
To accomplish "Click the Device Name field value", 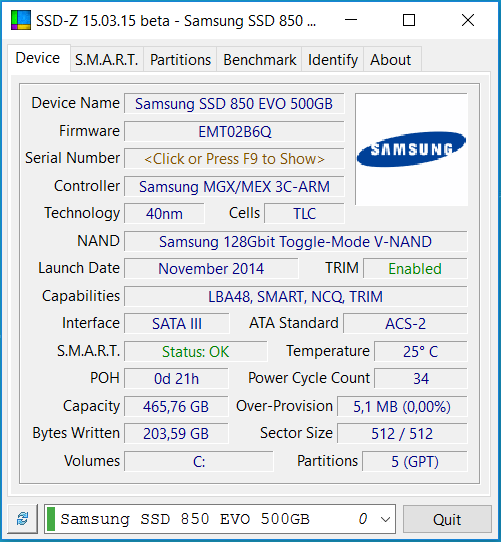I will tap(234, 103).
